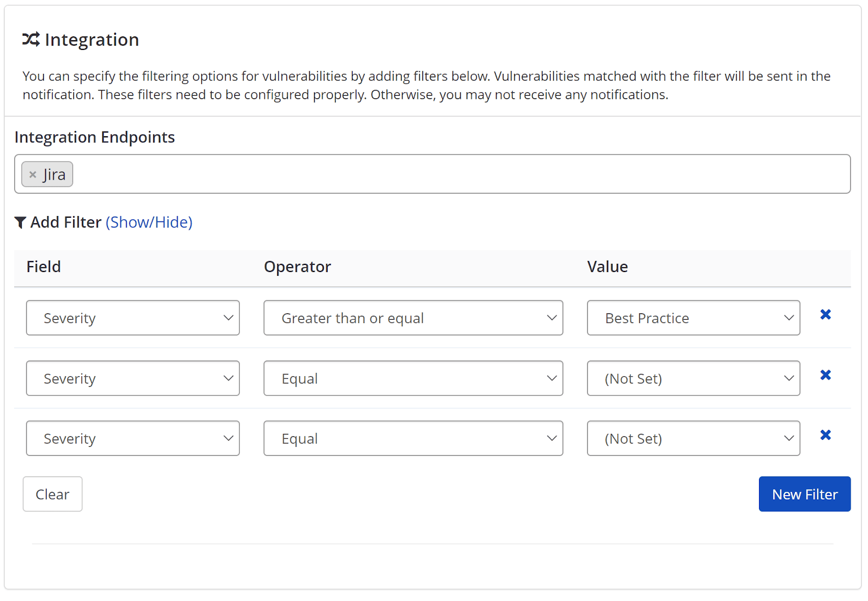This screenshot has width=868, height=601.
Task: Click the New Filter button
Action: coord(805,494)
